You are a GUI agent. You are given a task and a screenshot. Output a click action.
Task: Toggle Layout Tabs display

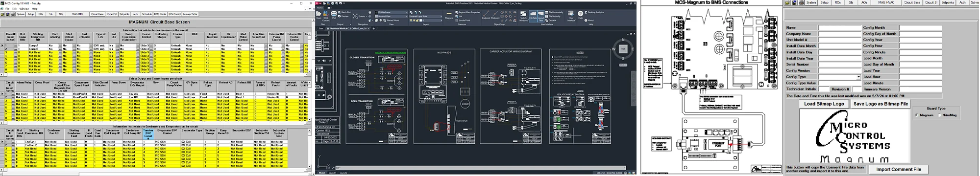(540, 16)
